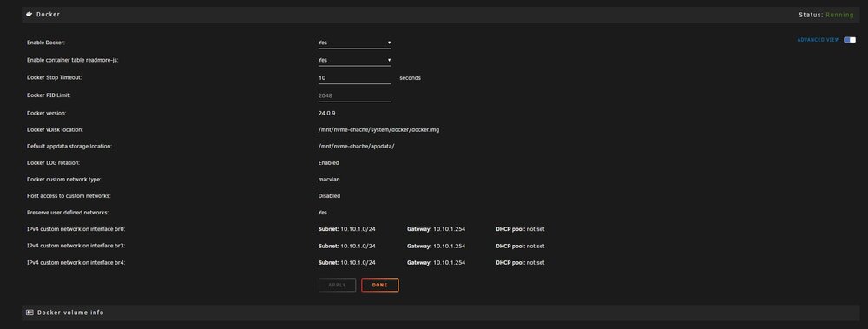Click the Advanced View label
The width and height of the screenshot is (868, 329).
pos(819,40)
